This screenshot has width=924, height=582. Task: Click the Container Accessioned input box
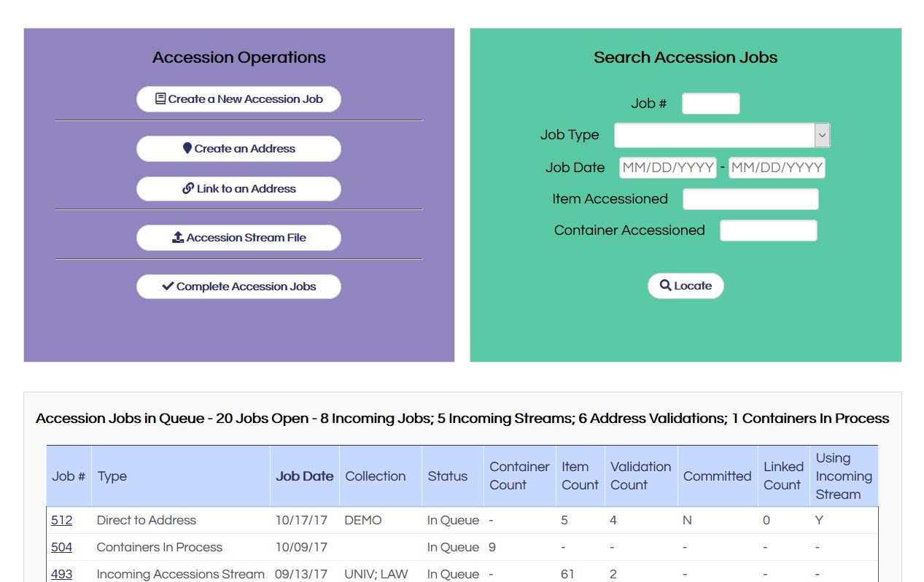pyautogui.click(x=768, y=230)
